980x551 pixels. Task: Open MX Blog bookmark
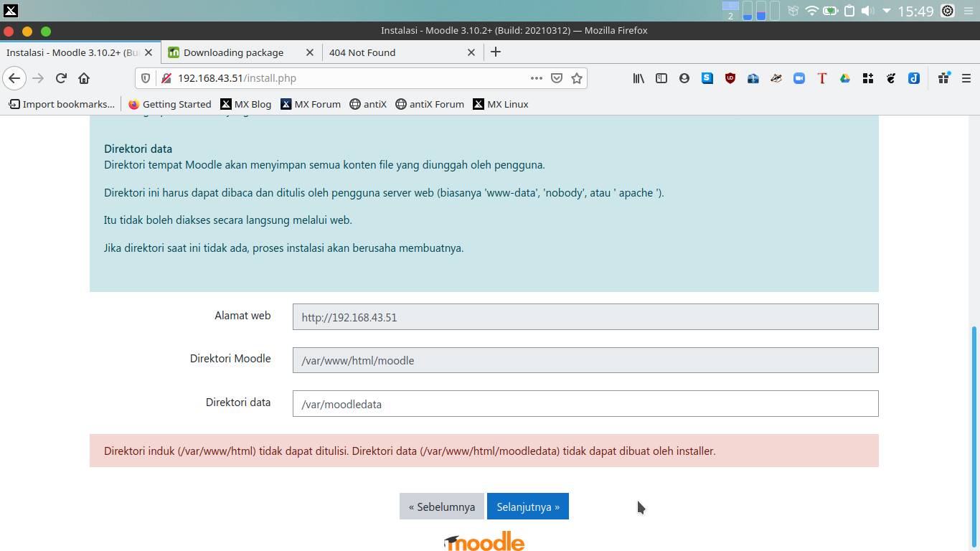tap(245, 104)
